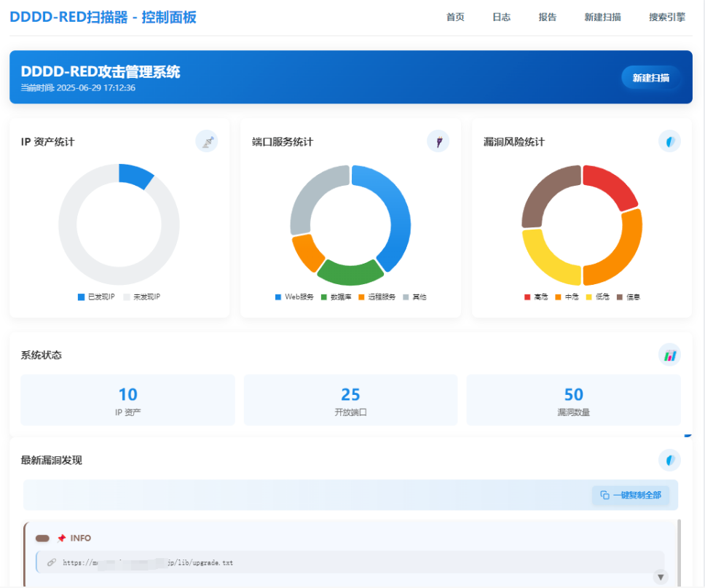Viewport: 705px width, 588px height.
Task: Click the round down-arrow button at bottom right
Action: click(x=661, y=577)
